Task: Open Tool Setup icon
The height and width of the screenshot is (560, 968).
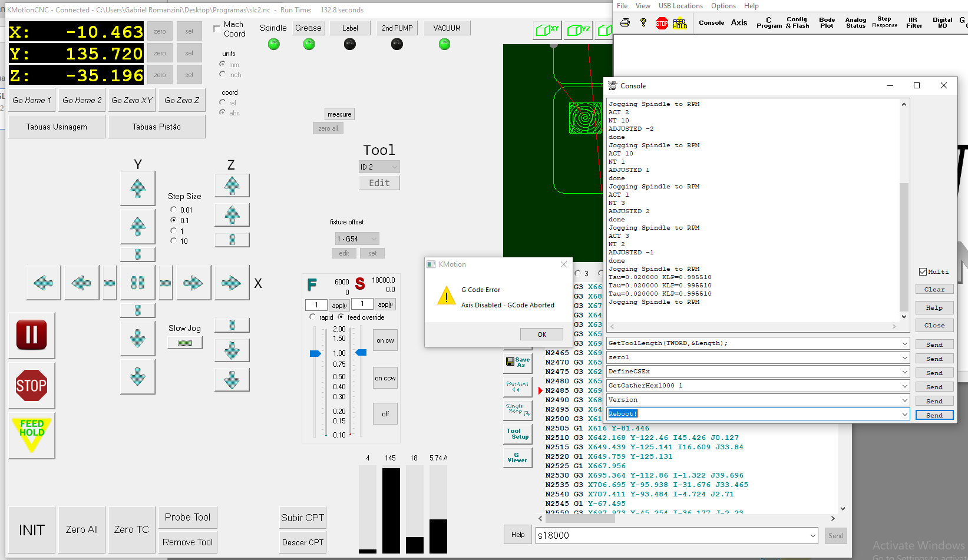Action: tap(517, 434)
